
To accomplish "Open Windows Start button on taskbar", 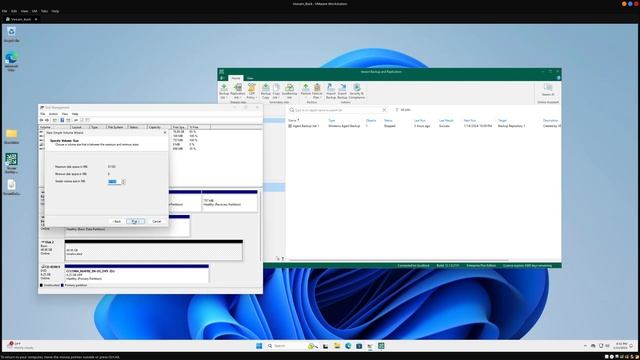I will pyautogui.click(x=259, y=346).
